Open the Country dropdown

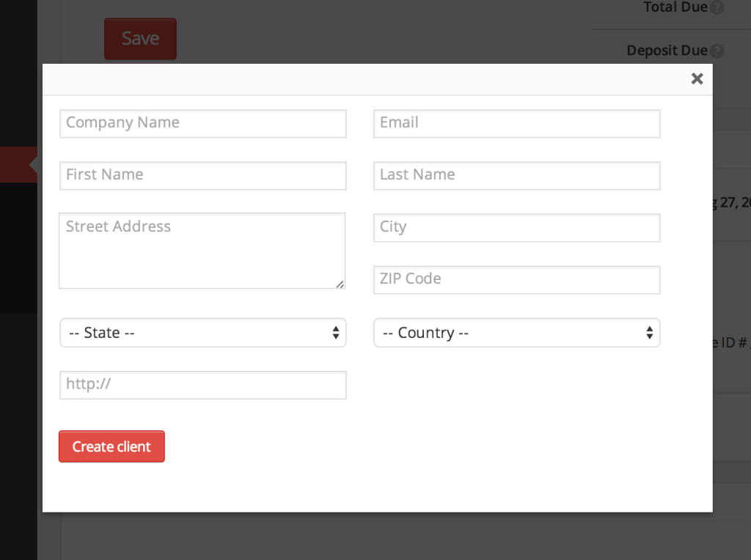point(516,333)
